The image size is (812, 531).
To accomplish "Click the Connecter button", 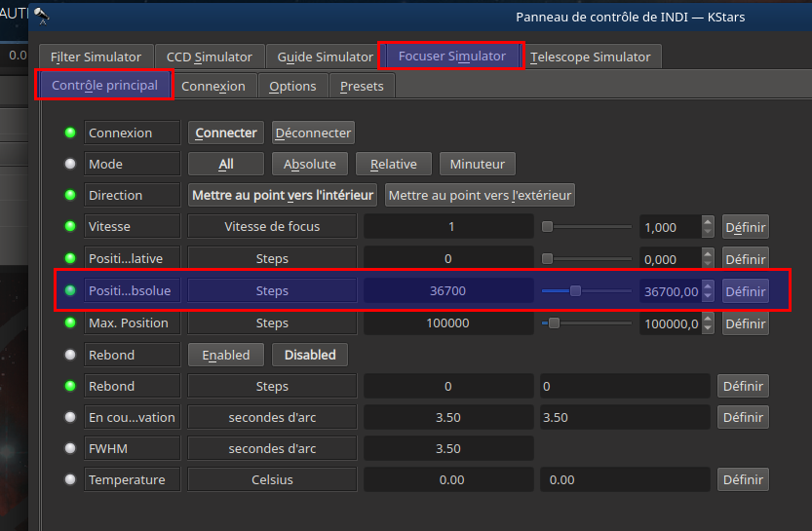I will tap(226, 133).
